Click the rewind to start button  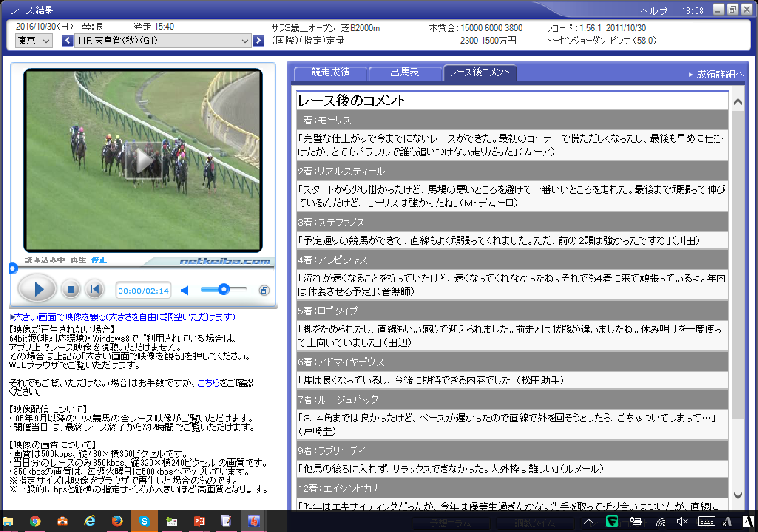point(94,289)
